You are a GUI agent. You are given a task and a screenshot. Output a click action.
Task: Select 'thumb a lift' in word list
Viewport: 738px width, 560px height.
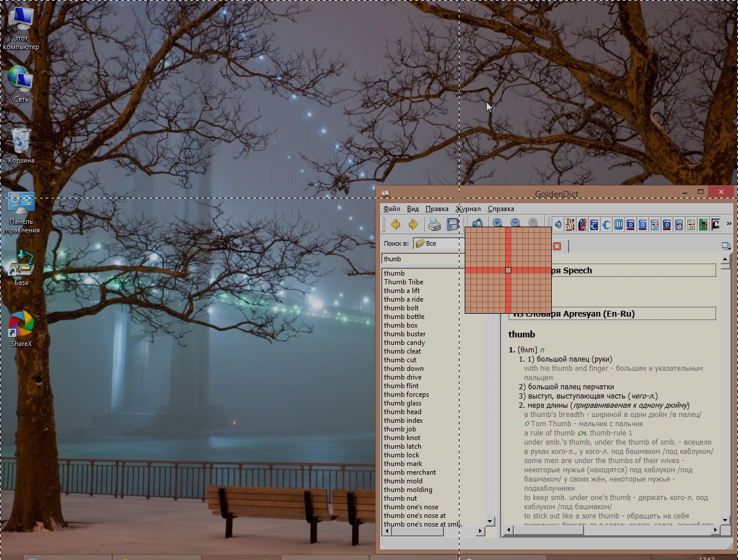click(402, 291)
